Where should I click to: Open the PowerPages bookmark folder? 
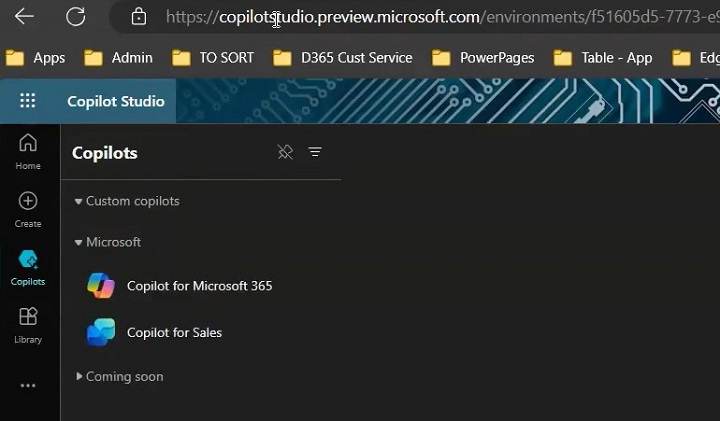[484, 58]
